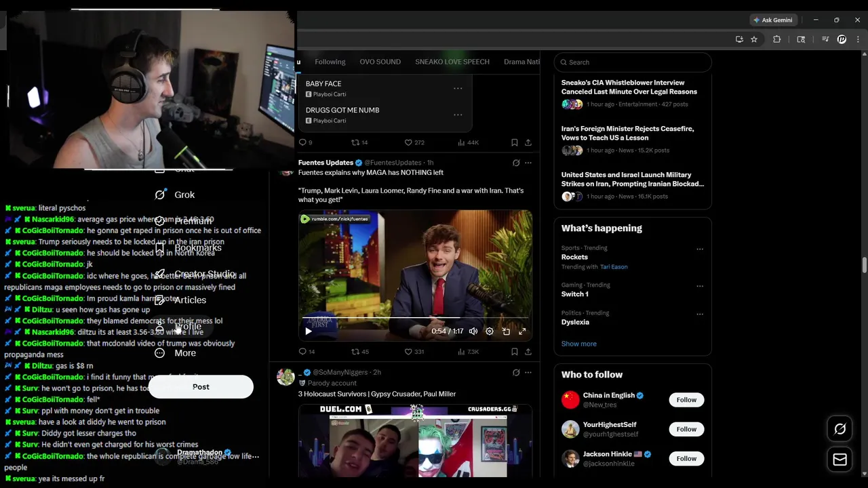Open the Drama Nation tab

(x=521, y=62)
